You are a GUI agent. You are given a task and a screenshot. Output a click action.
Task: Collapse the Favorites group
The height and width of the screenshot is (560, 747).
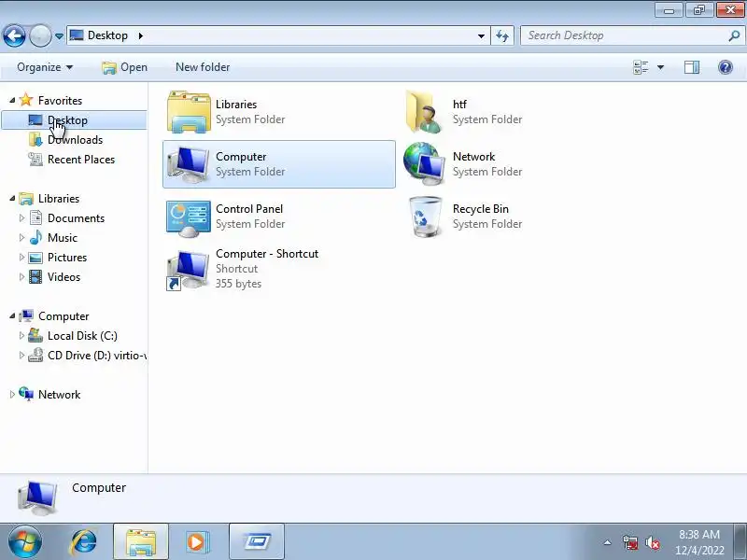point(12,100)
